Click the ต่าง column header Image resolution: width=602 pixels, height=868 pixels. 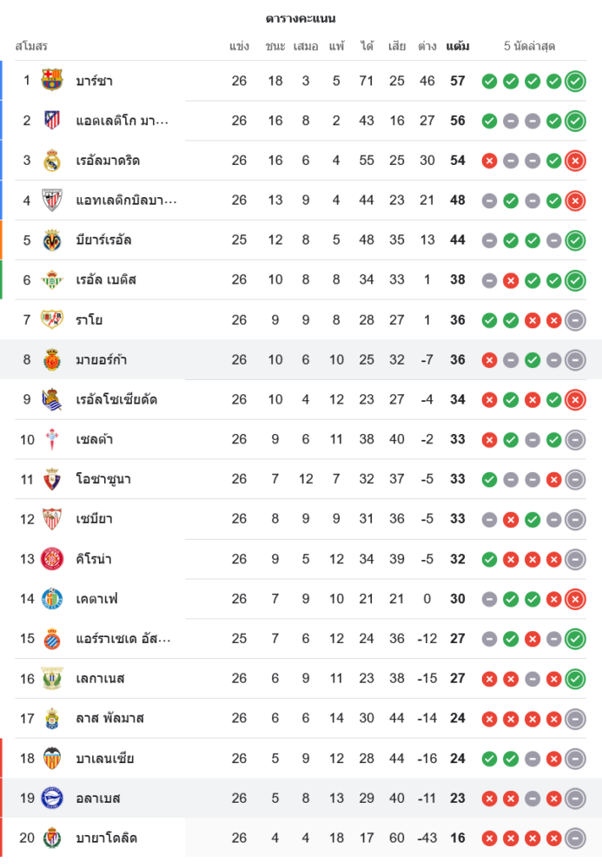[x=427, y=46]
